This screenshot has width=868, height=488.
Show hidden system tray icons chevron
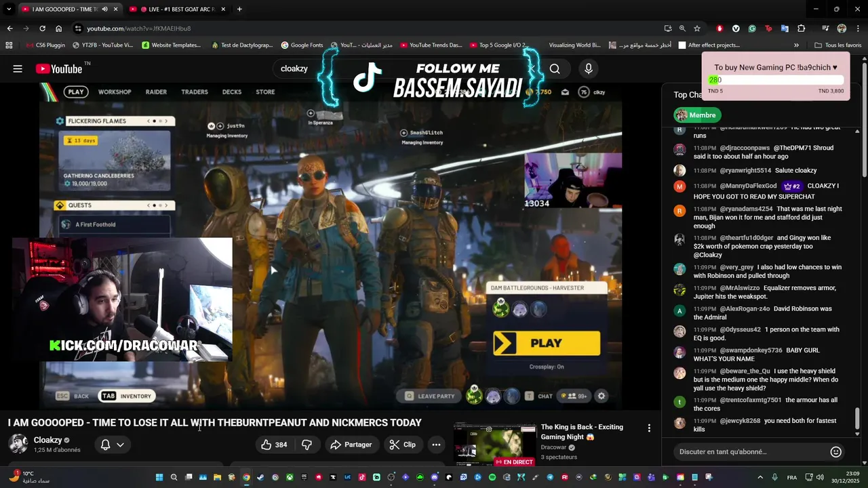coord(760,477)
